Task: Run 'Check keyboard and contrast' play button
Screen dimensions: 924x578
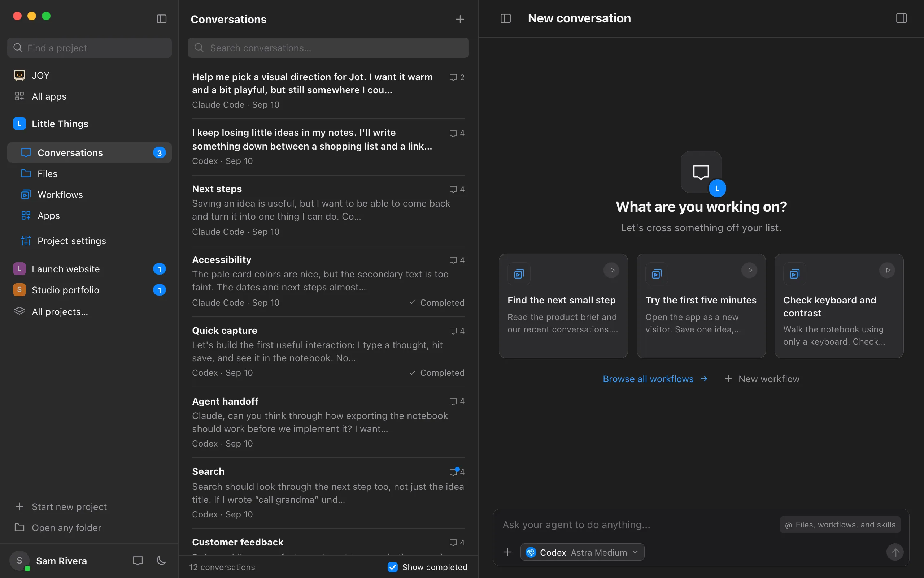Action: pyautogui.click(x=887, y=270)
